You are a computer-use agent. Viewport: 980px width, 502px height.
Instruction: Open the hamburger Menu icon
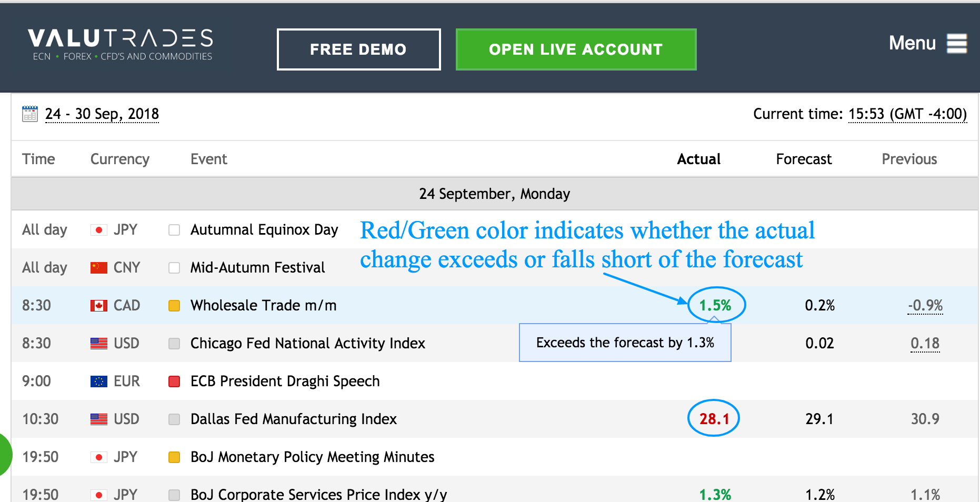(x=957, y=43)
